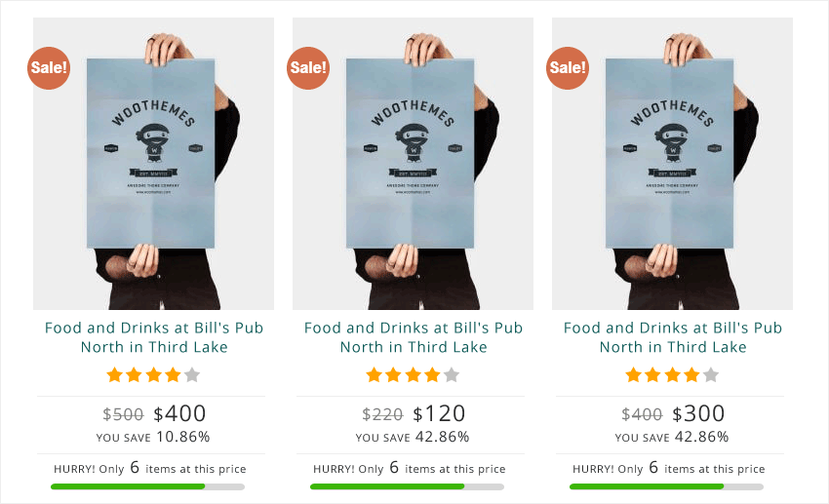The image size is (829, 504).
Task: Open first Food and Drinks at Bill's Pub title
Action: pyautogui.click(x=154, y=337)
